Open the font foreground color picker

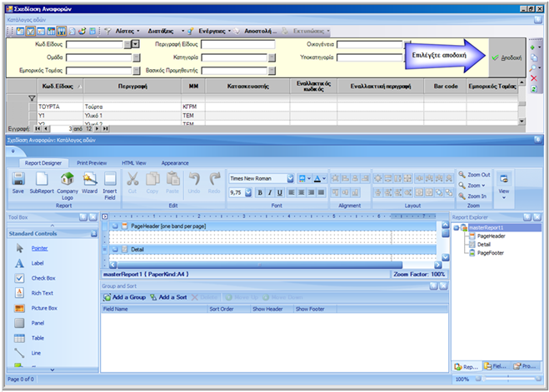(320, 178)
